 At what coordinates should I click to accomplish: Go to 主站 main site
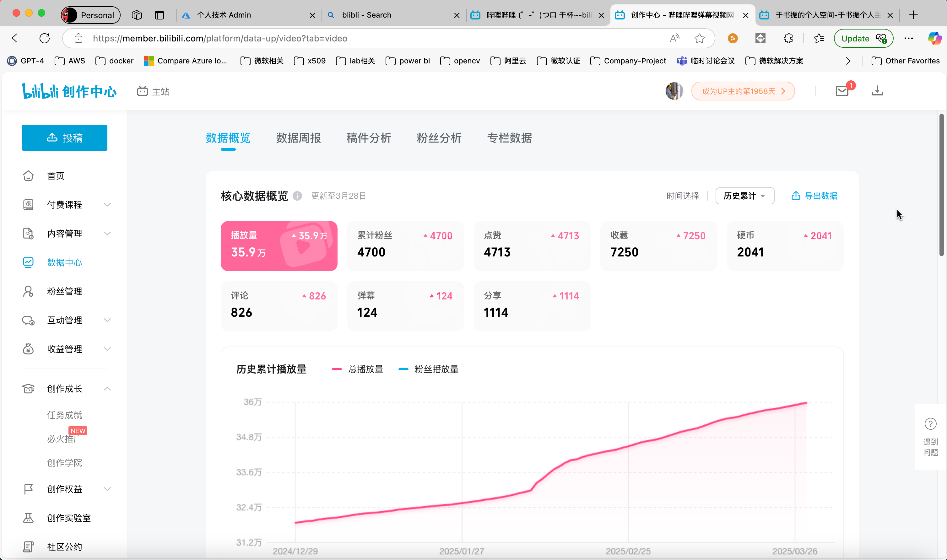pos(153,91)
